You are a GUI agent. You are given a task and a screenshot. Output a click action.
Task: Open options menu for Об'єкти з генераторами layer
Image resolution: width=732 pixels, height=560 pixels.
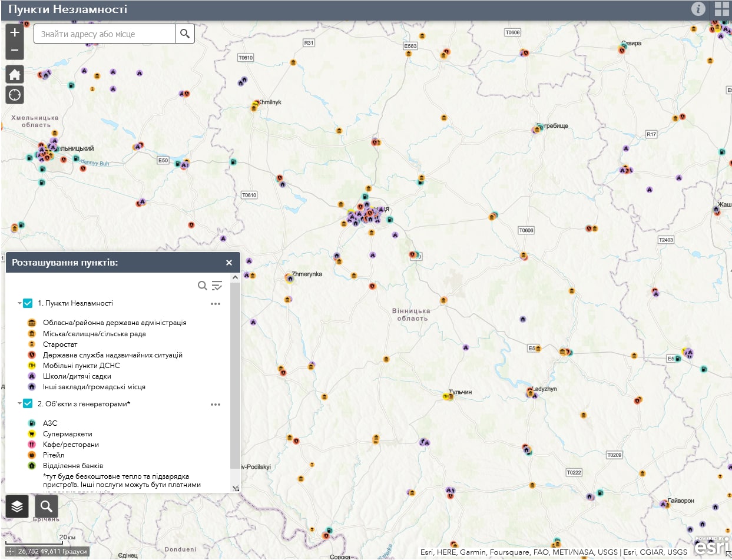click(216, 405)
